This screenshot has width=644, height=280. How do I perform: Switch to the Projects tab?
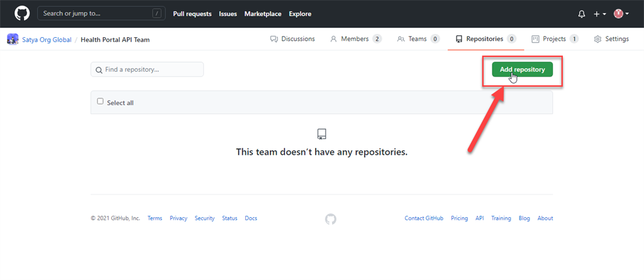[555, 39]
